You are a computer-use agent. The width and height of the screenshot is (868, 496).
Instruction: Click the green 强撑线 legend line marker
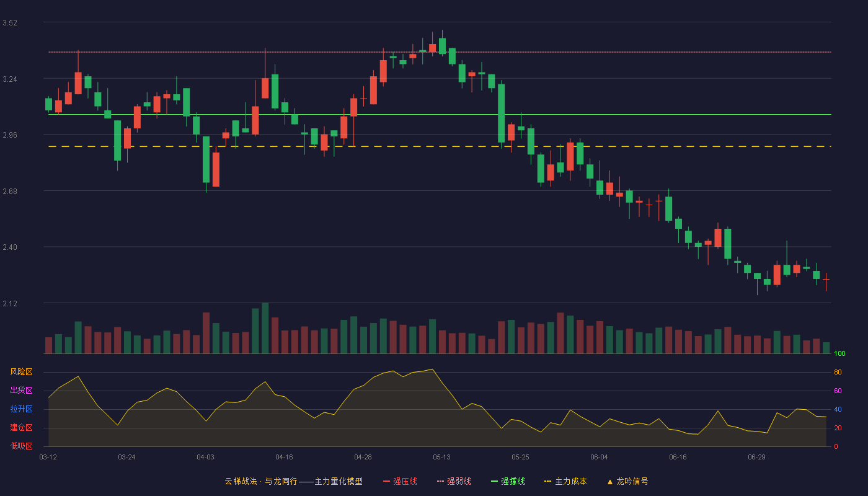pyautogui.click(x=495, y=482)
